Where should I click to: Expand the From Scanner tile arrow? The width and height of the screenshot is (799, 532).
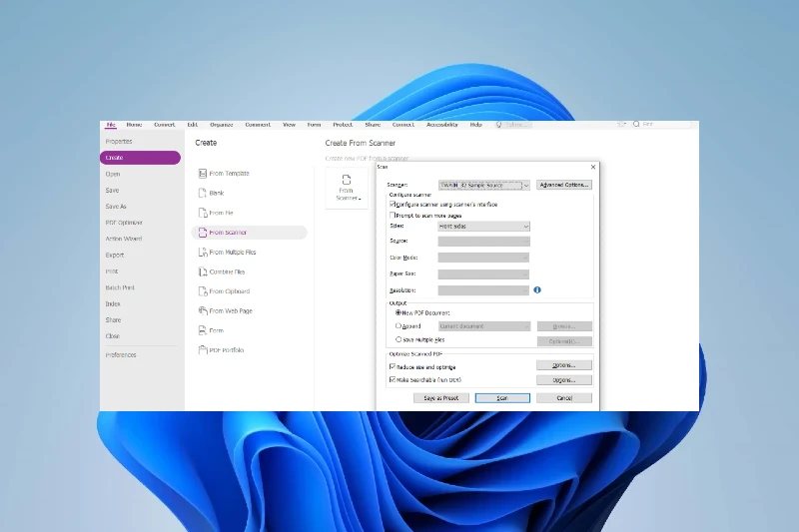(x=360, y=199)
